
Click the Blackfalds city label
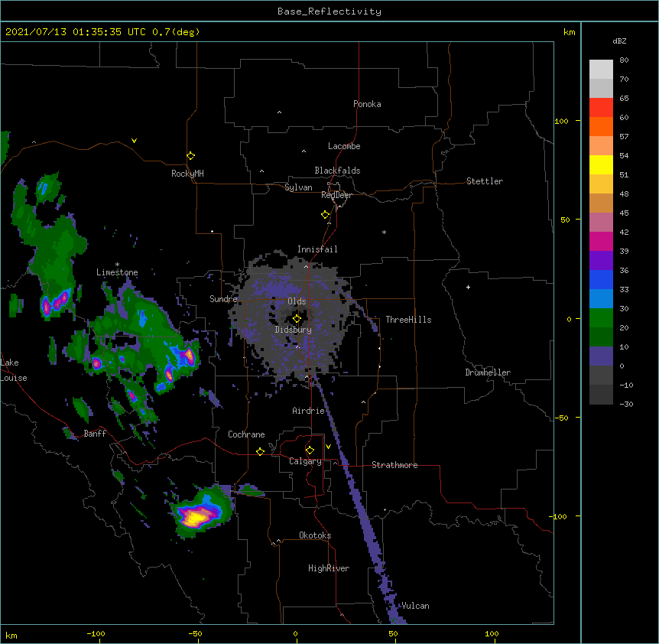(337, 171)
